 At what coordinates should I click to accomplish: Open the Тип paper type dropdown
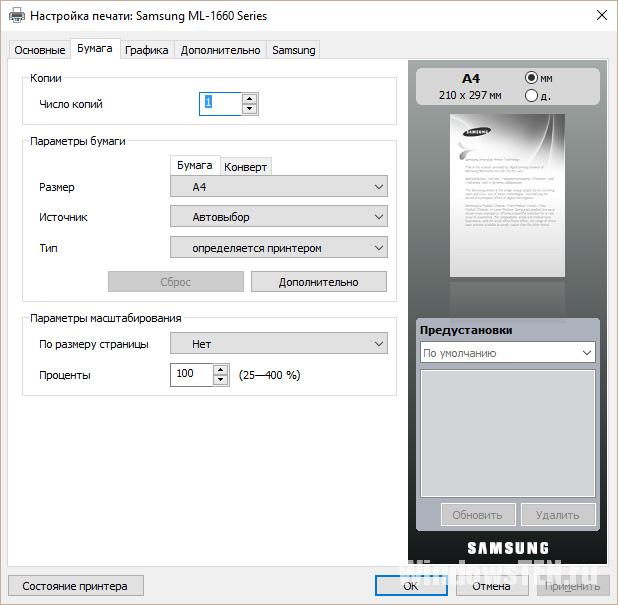[x=278, y=248]
